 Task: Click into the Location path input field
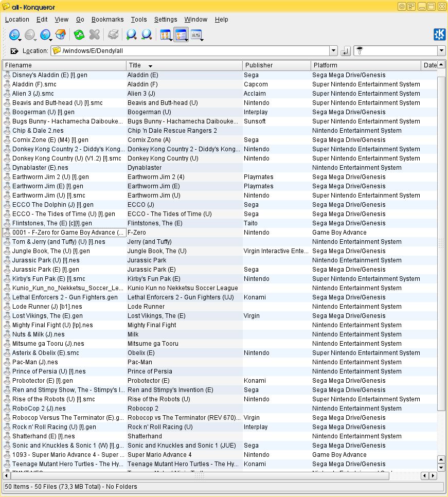195,51
